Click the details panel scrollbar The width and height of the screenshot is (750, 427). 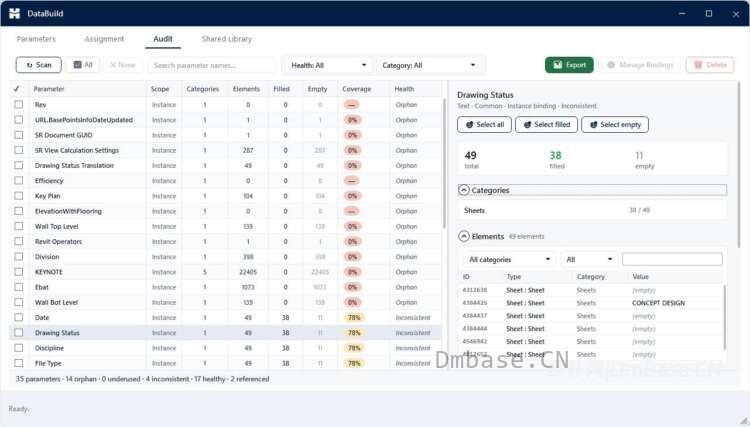tap(739, 165)
